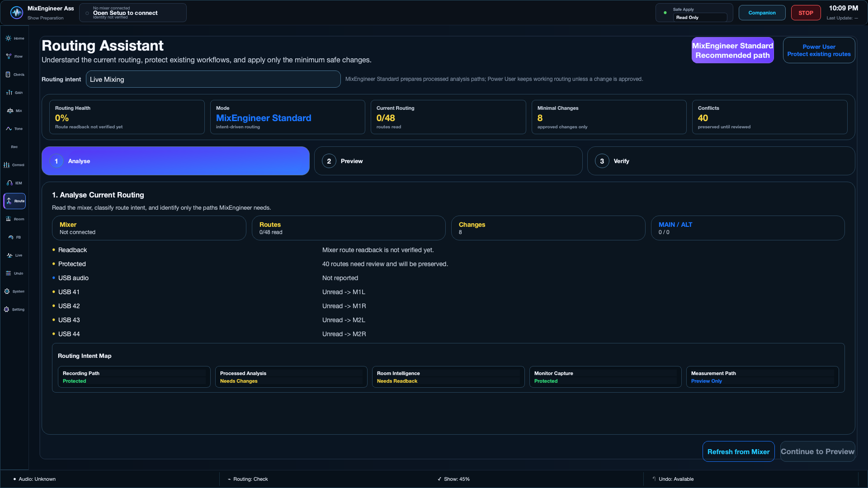Viewport: 868px width, 488px height.
Task: Click 'Show Preparation' subtitle
Action: click(45, 18)
